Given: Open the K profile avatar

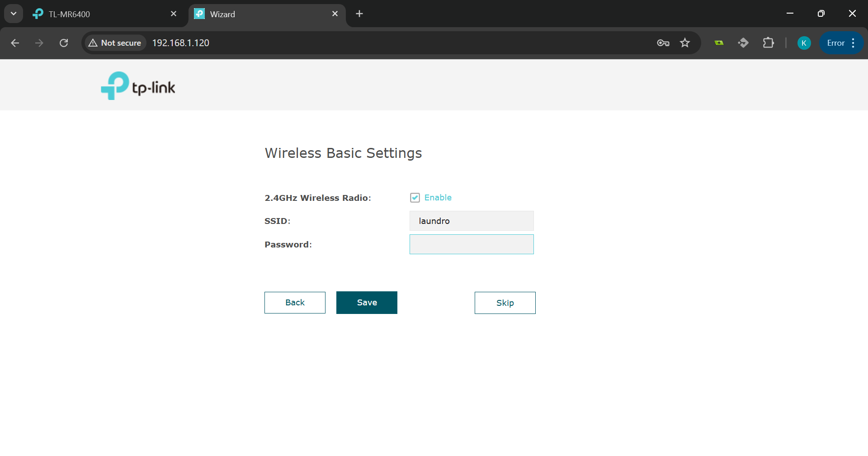Looking at the screenshot, I should (x=804, y=43).
